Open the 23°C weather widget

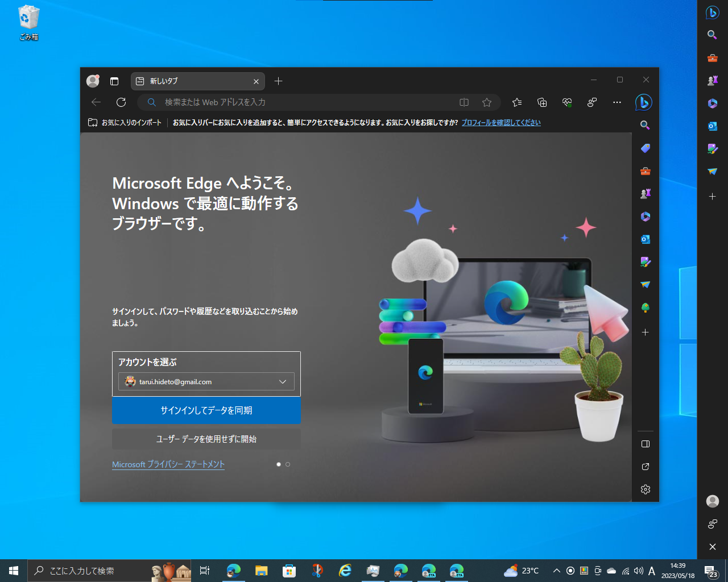[521, 571]
